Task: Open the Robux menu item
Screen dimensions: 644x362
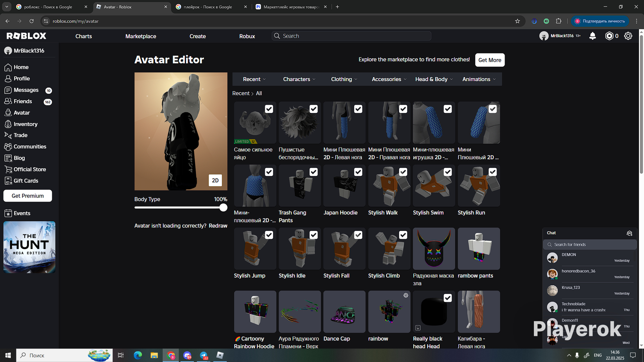Action: pyautogui.click(x=247, y=36)
